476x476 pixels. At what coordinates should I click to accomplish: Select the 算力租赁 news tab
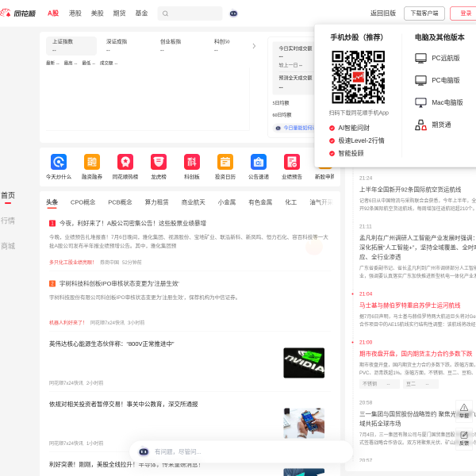[156, 202]
